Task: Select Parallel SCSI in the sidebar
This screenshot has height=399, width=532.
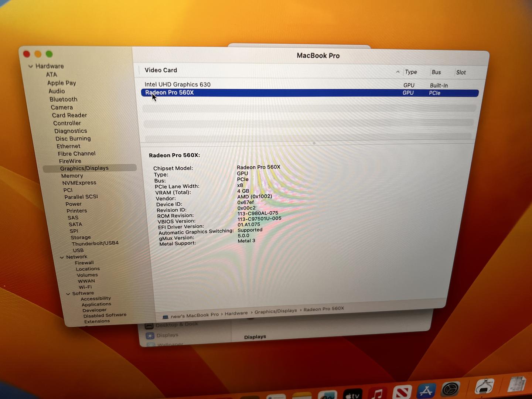Action: click(81, 197)
